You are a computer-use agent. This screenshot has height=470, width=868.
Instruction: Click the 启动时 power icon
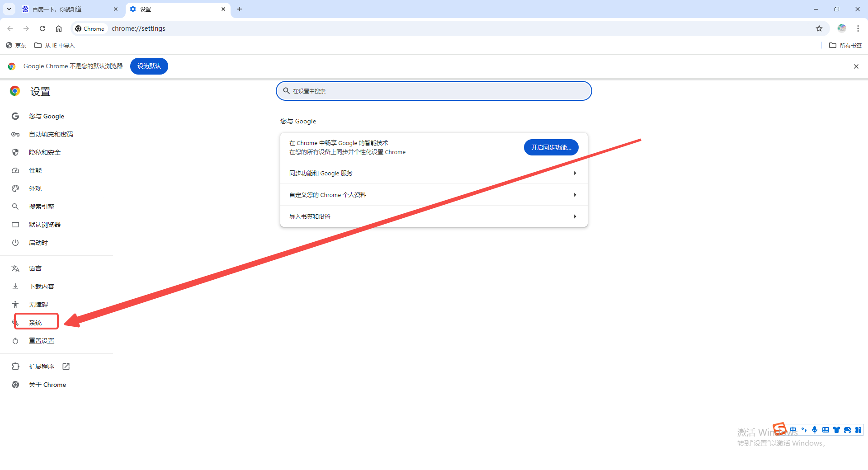click(15, 243)
